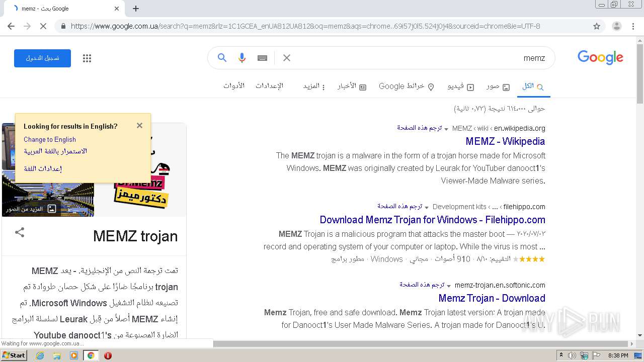Open Download Memz Trojan Filehippo result
The width and height of the screenshot is (644, 362).
432,220
